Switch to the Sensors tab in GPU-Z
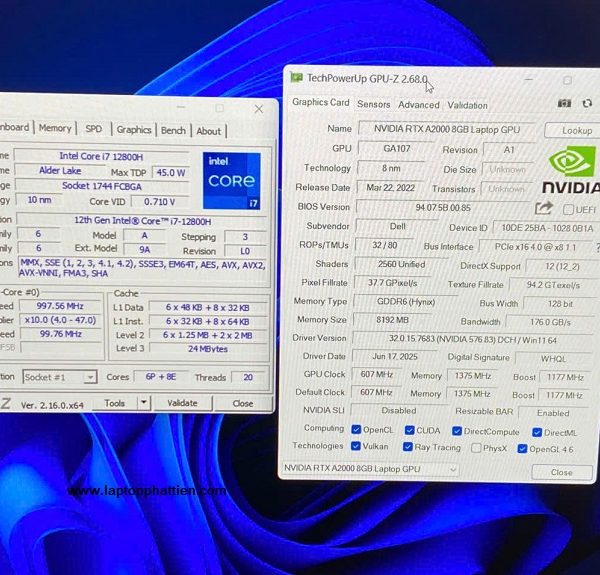The width and height of the screenshot is (600, 575). pyautogui.click(x=373, y=104)
